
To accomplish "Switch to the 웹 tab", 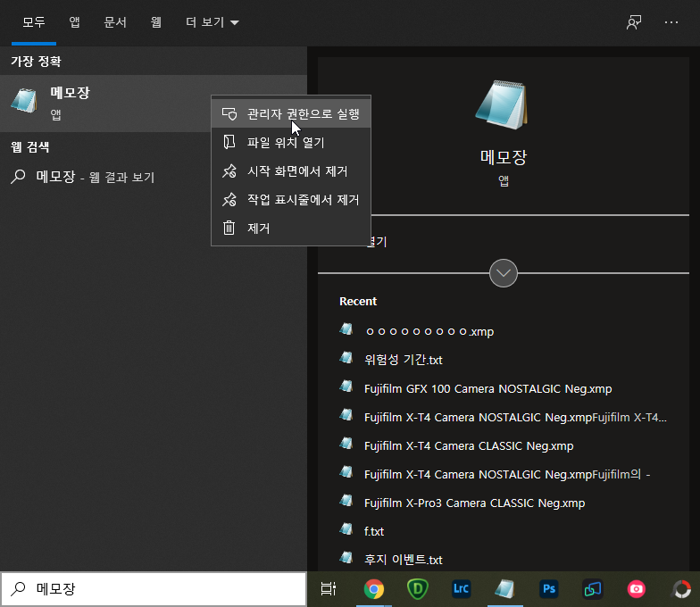I will (x=155, y=22).
